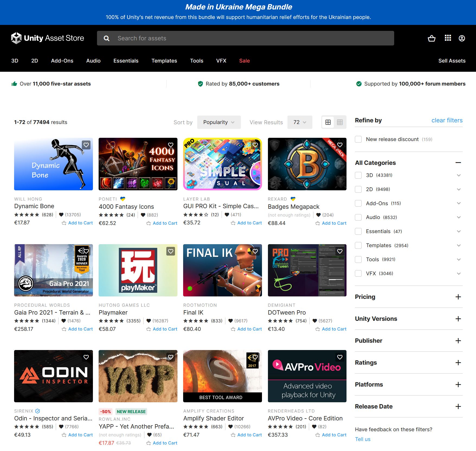Viewport: 476px width, 451px height.
Task: Favorite DOTween Pro heart icon
Action: coord(340,251)
